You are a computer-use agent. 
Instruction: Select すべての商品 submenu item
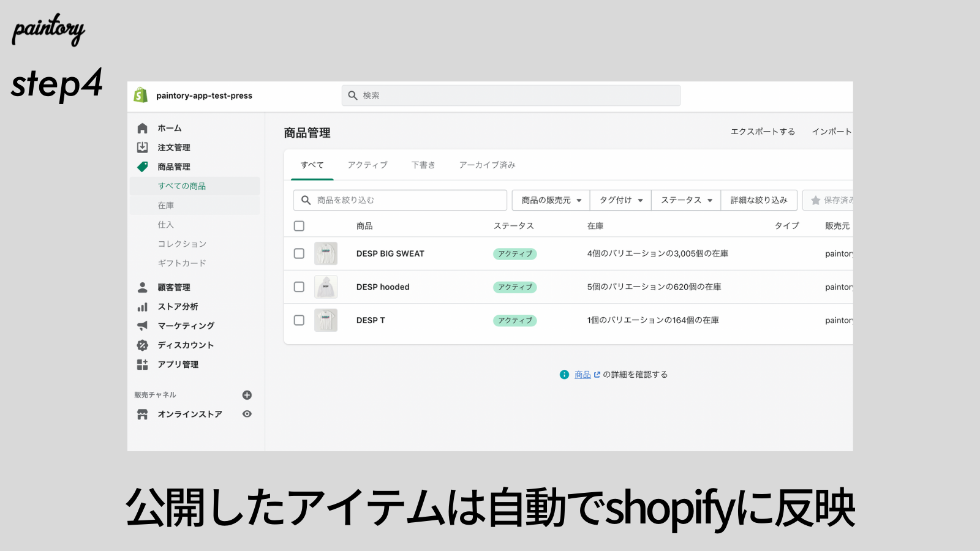pos(195,186)
